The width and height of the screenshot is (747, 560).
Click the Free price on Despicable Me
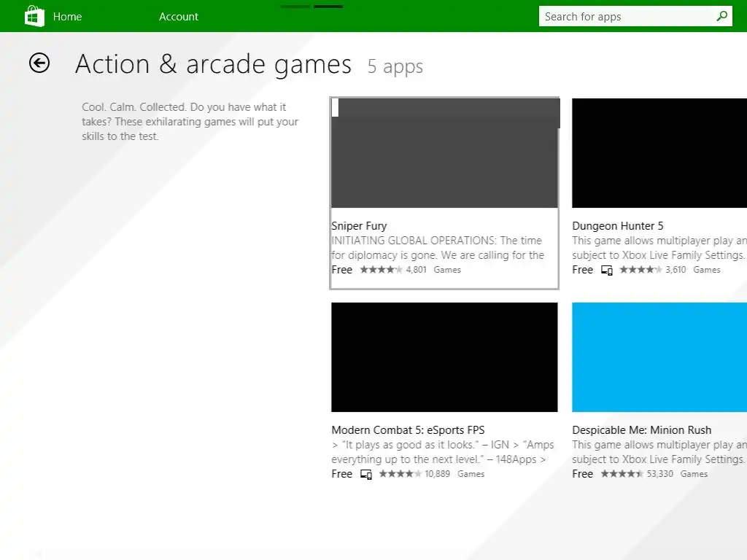582,474
